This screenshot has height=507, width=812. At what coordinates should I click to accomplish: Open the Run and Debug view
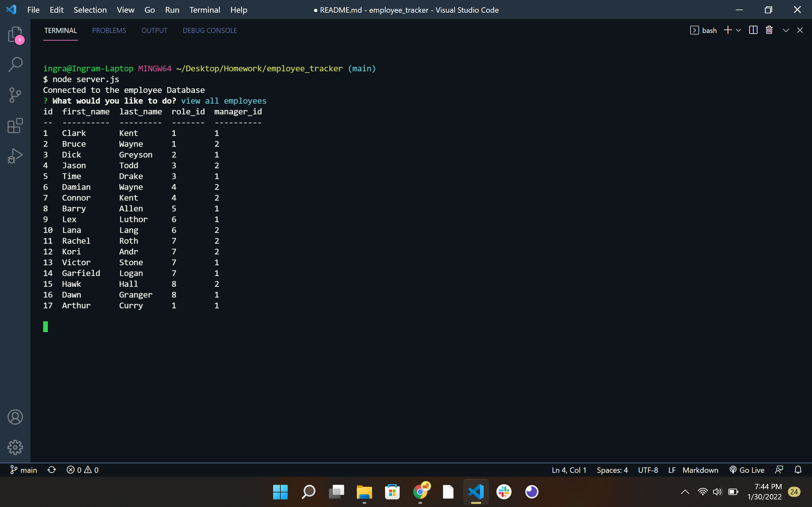click(15, 156)
